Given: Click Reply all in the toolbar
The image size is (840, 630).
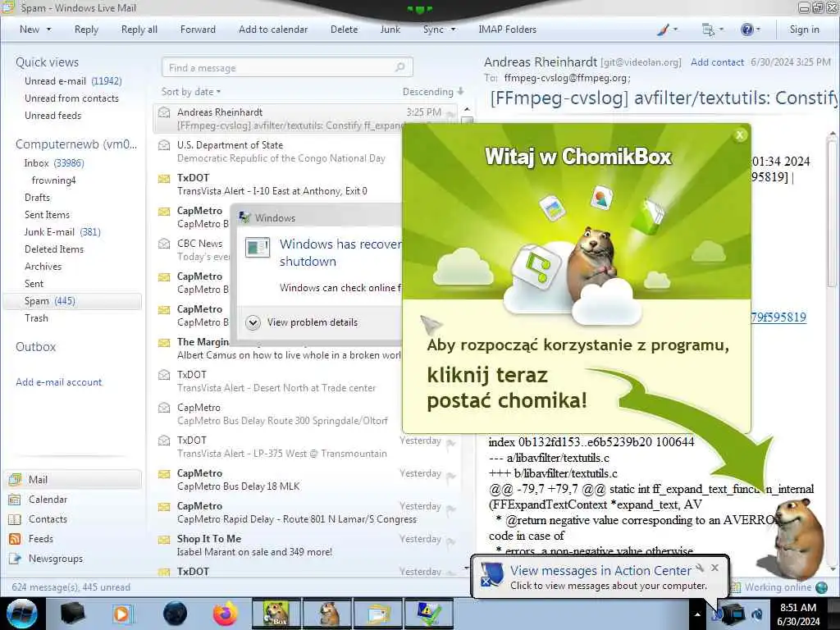Looking at the screenshot, I should coord(139,30).
